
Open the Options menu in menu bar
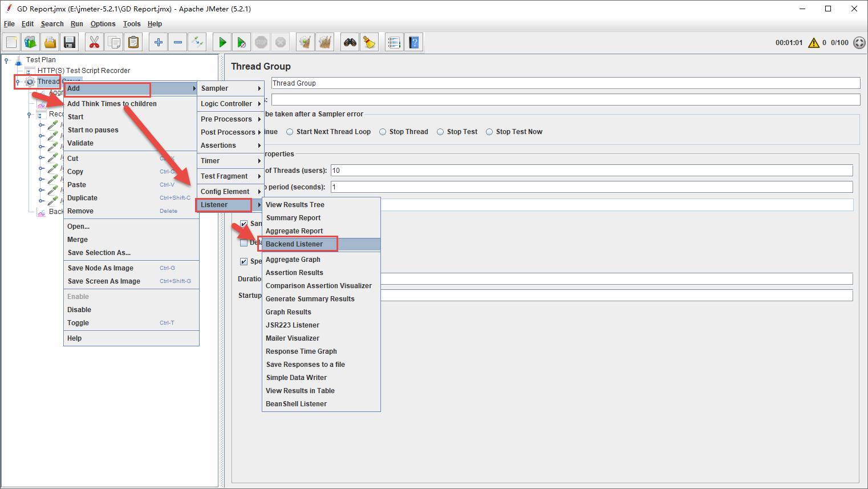(103, 24)
